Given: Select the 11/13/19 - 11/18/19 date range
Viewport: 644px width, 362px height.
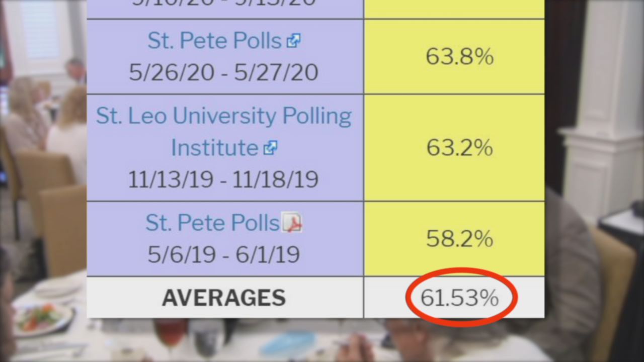Looking at the screenshot, I should [x=223, y=179].
